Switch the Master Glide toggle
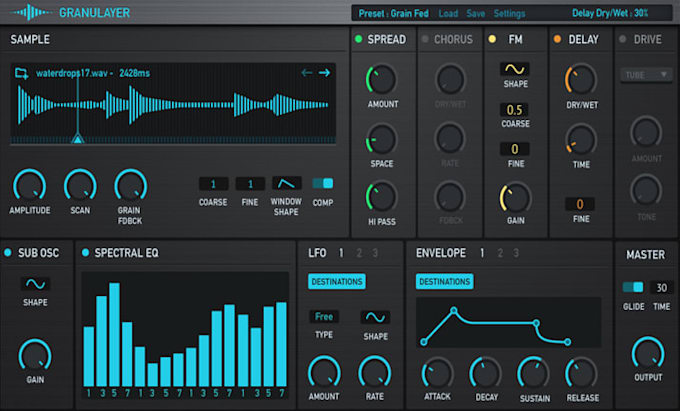This screenshot has height=411, width=680. 633,287
